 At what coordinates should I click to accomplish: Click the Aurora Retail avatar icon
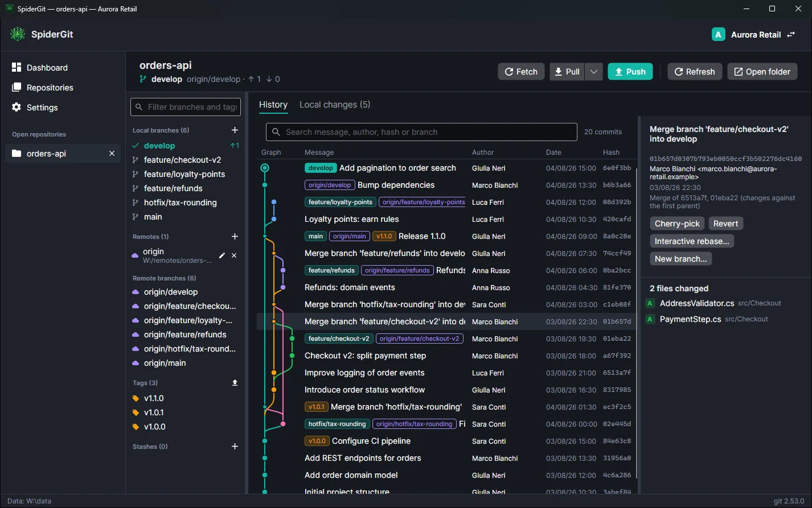(x=718, y=35)
